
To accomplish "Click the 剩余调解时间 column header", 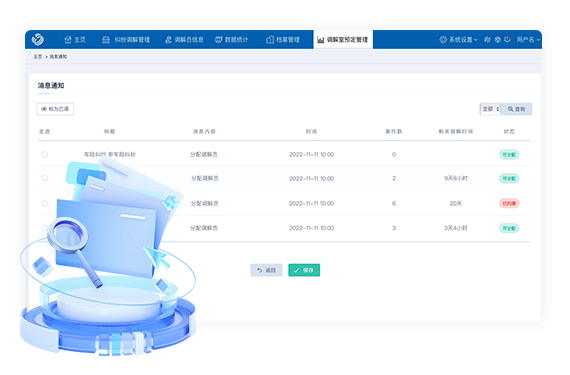I will tap(455, 132).
